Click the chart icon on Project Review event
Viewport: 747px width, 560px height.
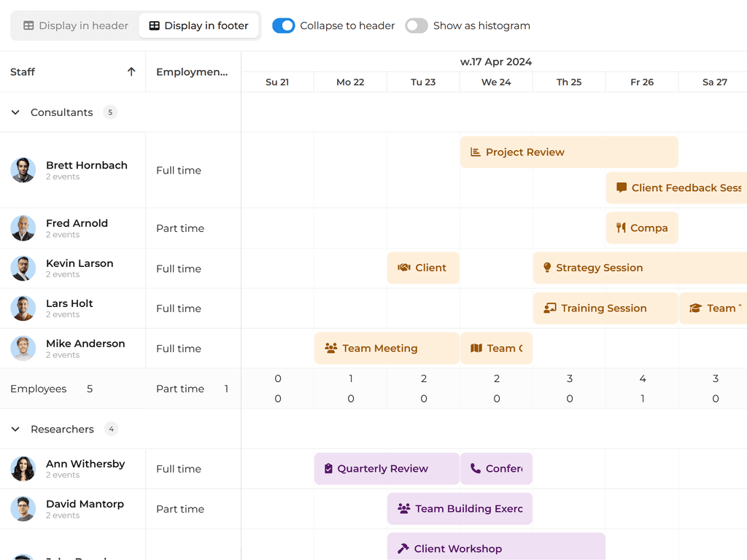coord(476,152)
